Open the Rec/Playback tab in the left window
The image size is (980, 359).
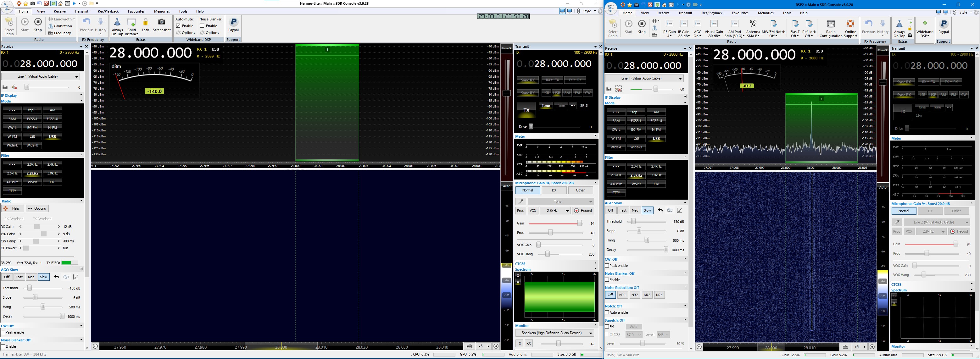tap(108, 11)
